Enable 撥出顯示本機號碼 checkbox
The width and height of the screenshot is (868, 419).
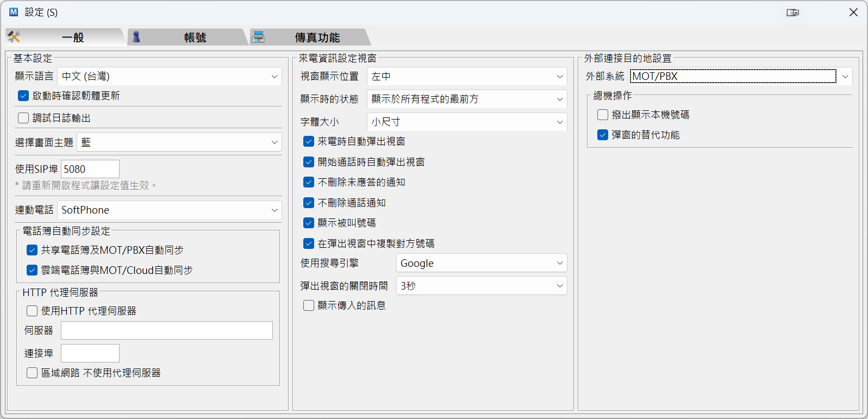click(x=603, y=115)
